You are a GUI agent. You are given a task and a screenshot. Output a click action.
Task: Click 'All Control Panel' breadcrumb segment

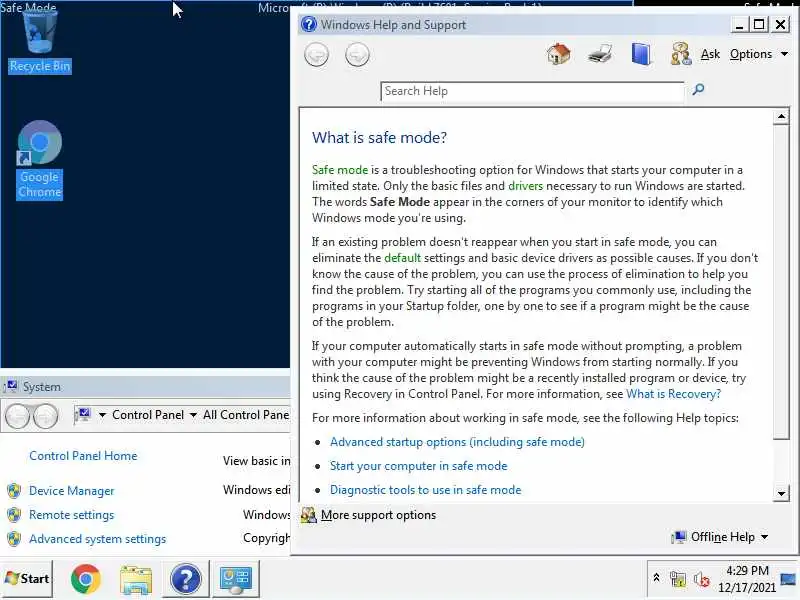(246, 415)
